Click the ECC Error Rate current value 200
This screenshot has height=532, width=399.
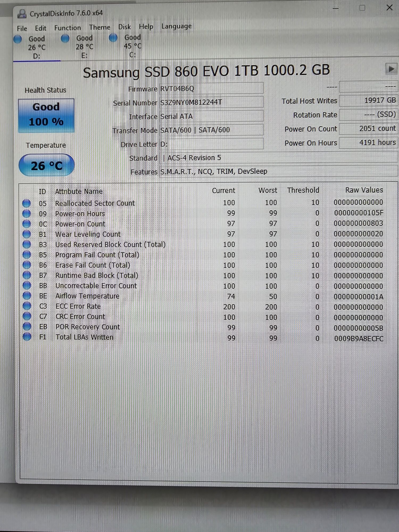(x=229, y=307)
